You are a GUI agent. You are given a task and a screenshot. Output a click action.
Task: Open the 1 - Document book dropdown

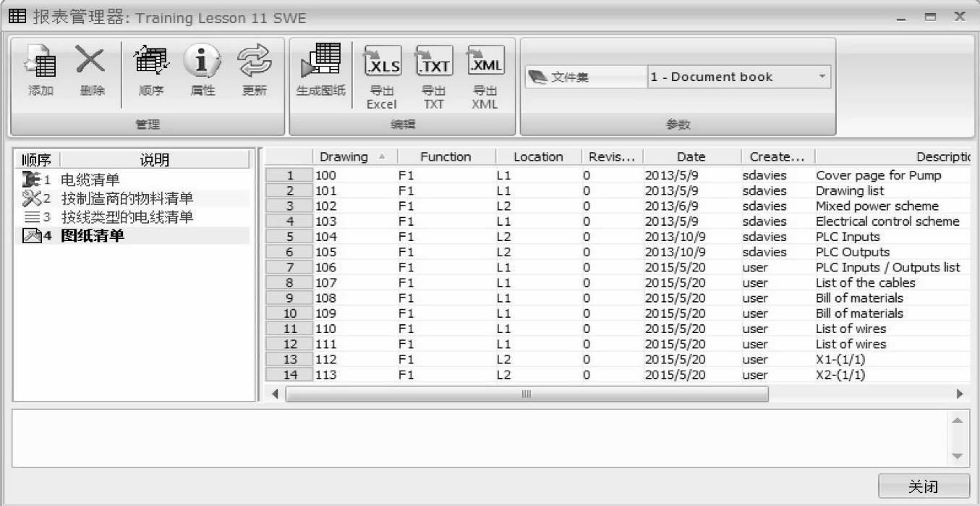click(822, 77)
